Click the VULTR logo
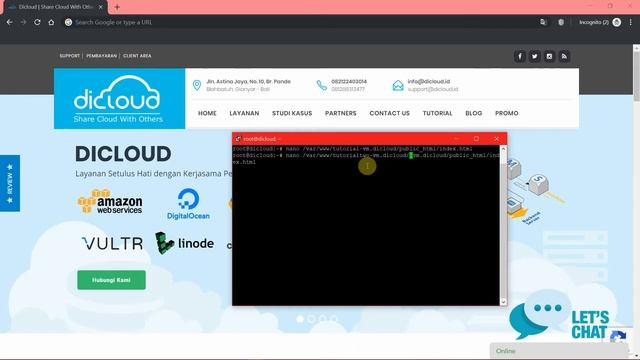This screenshot has height=360, width=640. click(113, 243)
